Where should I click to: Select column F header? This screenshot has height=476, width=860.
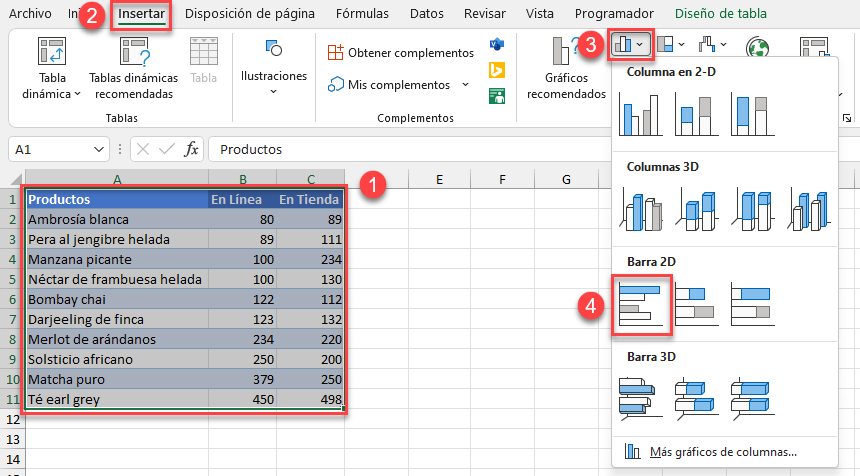502,179
